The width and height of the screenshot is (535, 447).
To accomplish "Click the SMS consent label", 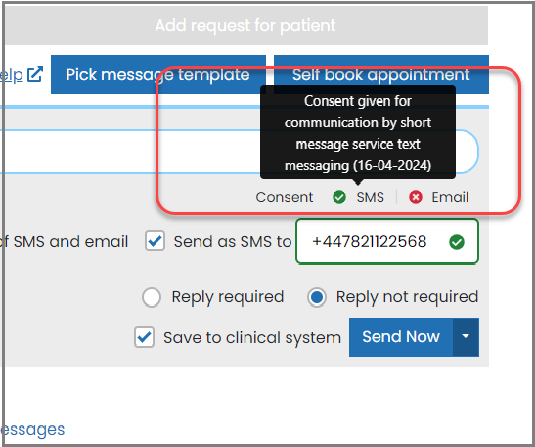I will click(370, 197).
